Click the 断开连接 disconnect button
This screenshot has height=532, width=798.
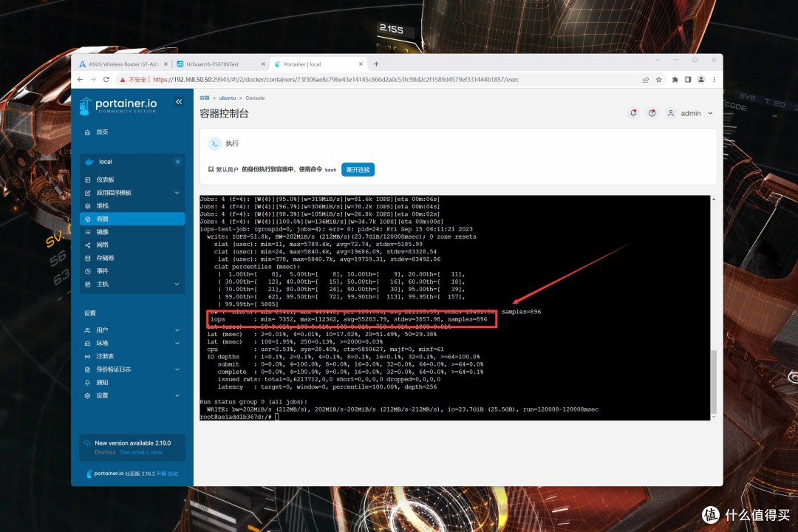[x=358, y=169]
